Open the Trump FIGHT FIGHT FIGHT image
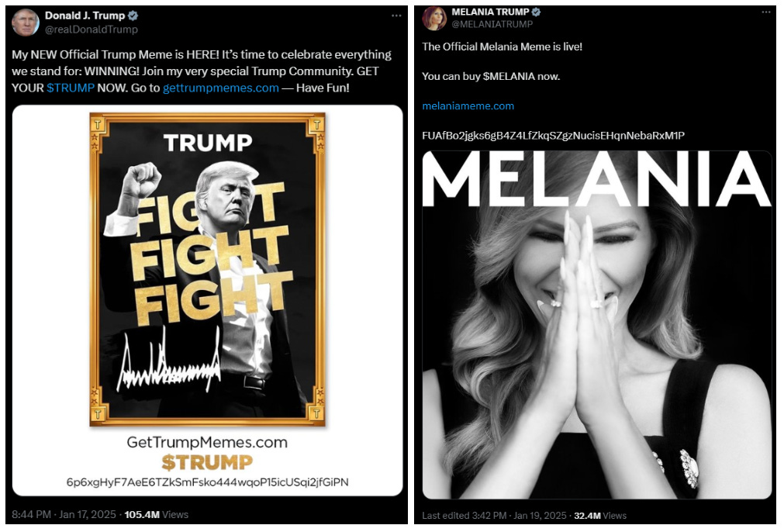 click(208, 300)
